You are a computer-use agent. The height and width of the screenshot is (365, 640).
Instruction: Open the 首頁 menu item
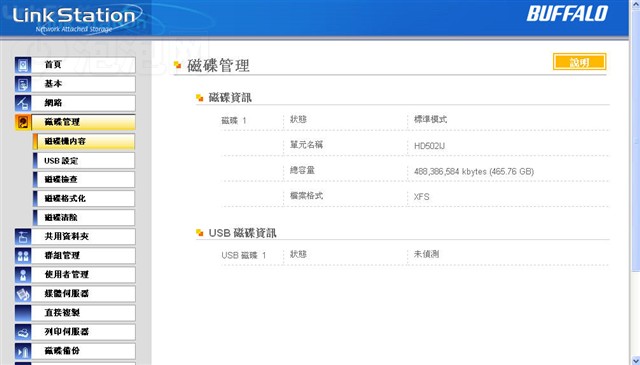tap(83, 65)
